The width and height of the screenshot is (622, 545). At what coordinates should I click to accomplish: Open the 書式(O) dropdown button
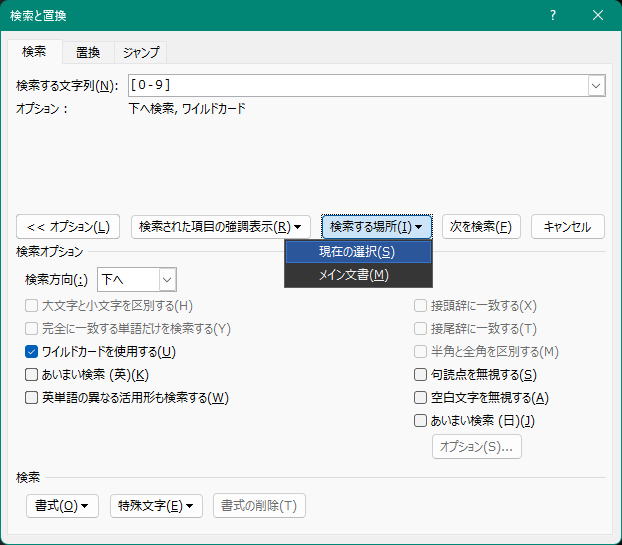click(62, 506)
